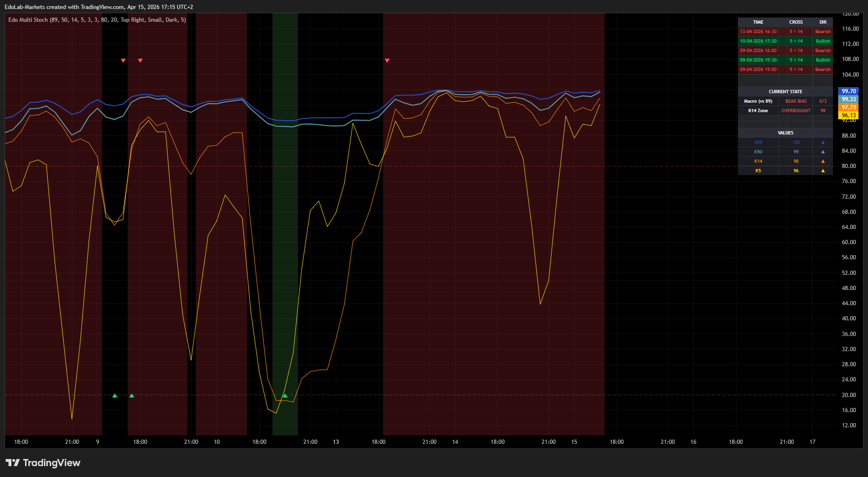Click the 116.00 level on the price axis
This screenshot has height=477, width=868.
pyautogui.click(x=850, y=29)
